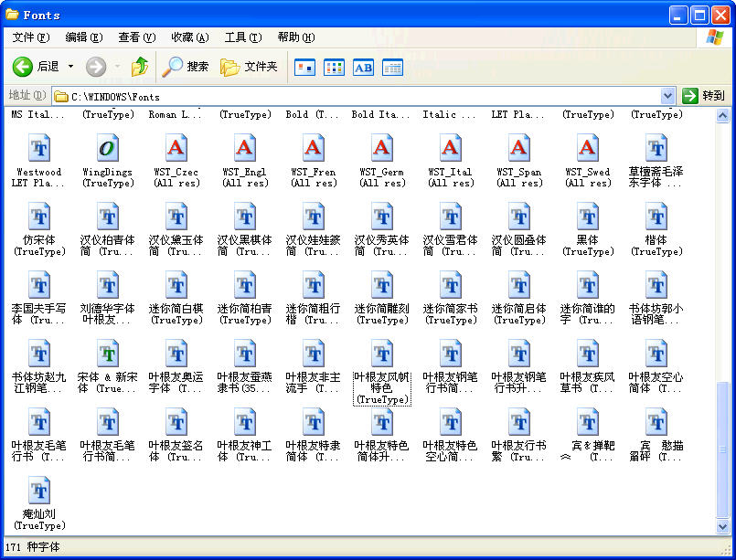Select the WST_Swed font icon
Viewport: 736px width, 560px height.
click(588, 148)
